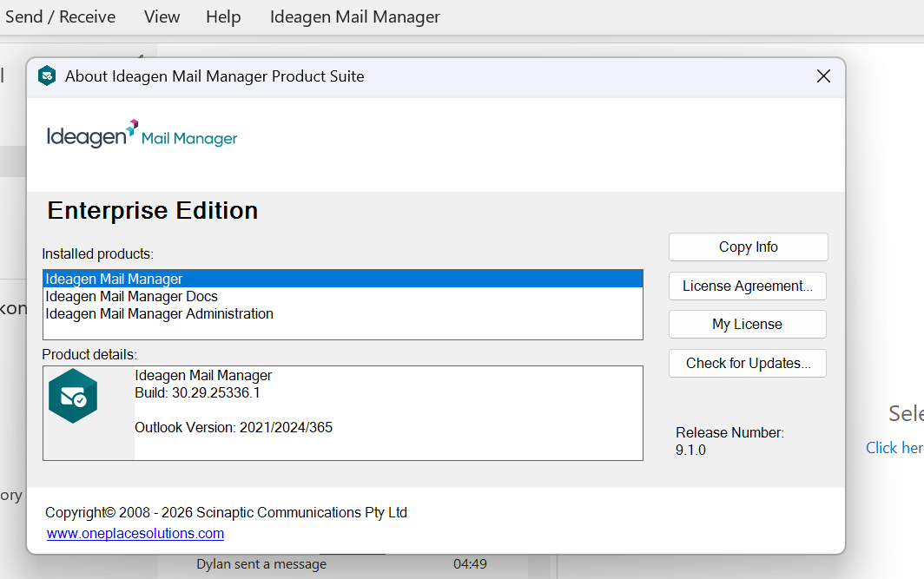
Task: Click the Copyright Scinaptic Communications text
Action: (227, 512)
